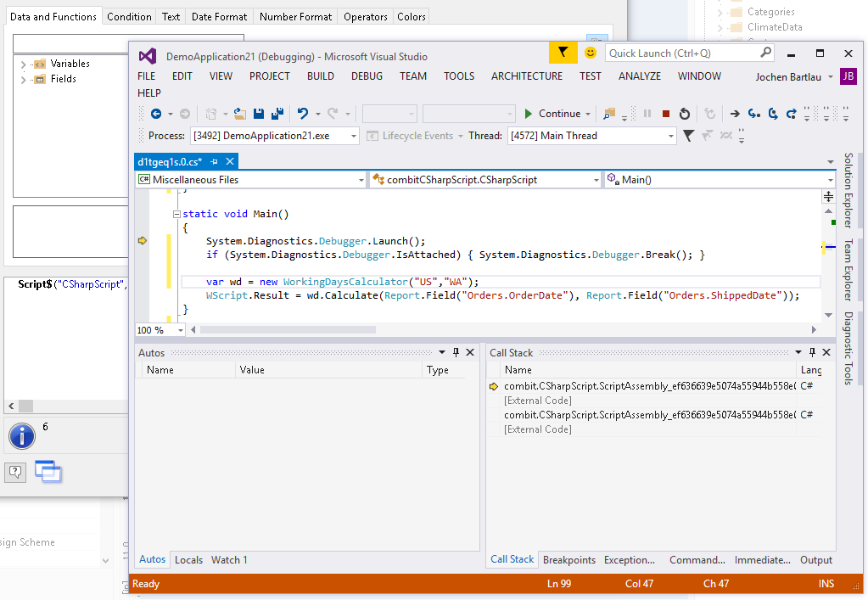868x600 pixels.
Task: Click the Show Next Statement arrow icon
Action: pyautogui.click(x=735, y=114)
